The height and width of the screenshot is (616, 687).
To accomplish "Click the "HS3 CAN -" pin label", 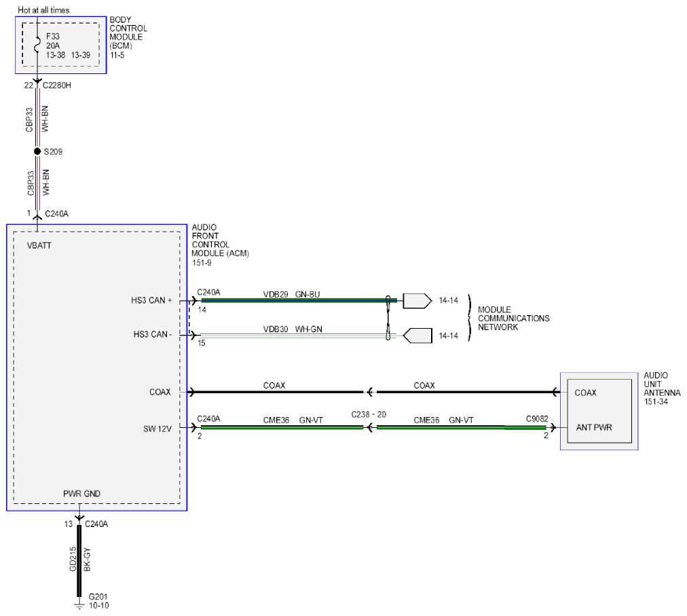I will click(x=153, y=335).
